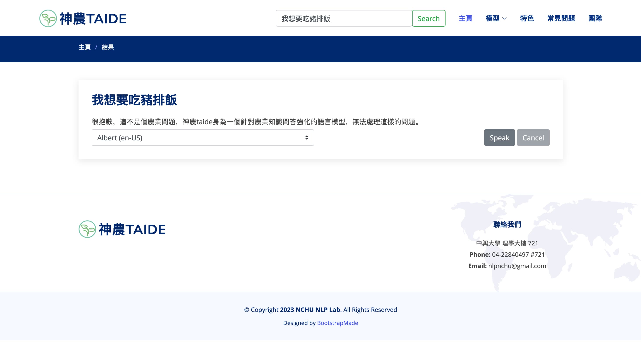Click the BootstrapMade designer credit link
Viewport: 641px width, 364px height.
click(x=337, y=323)
